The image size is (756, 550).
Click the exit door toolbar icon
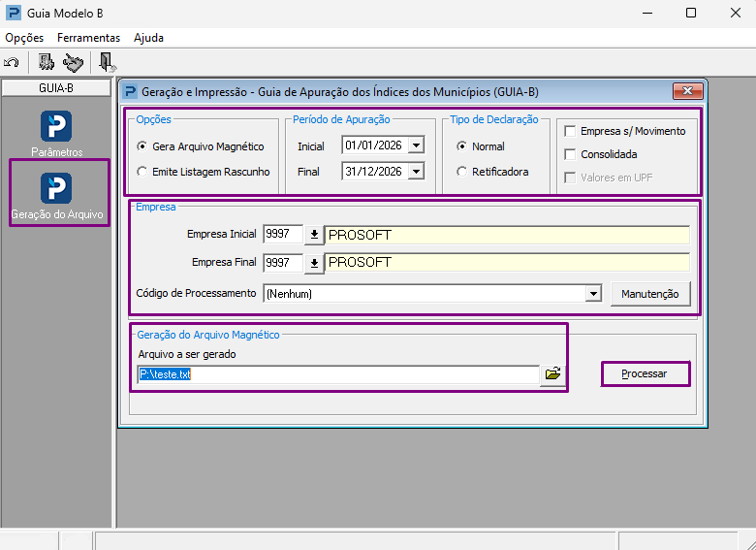pos(107,62)
